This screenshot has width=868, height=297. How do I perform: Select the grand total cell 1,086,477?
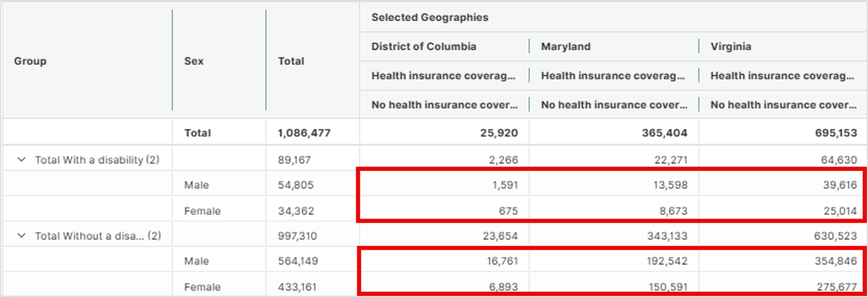304,133
